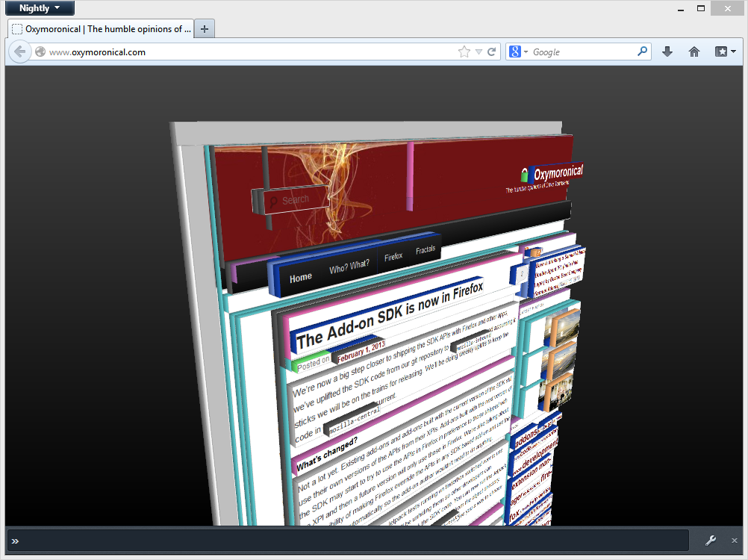Click inside the Google search box

coord(582,52)
